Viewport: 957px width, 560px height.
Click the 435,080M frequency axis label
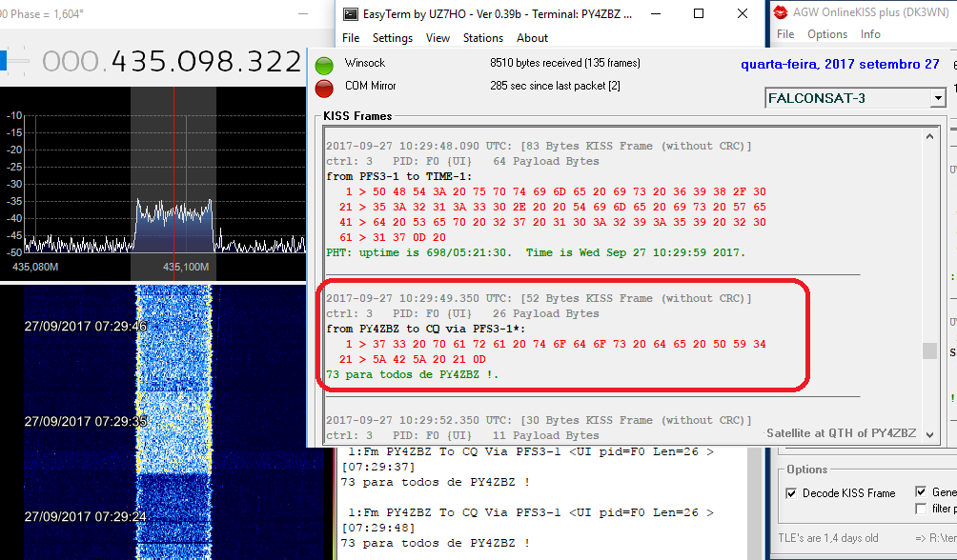[35, 268]
